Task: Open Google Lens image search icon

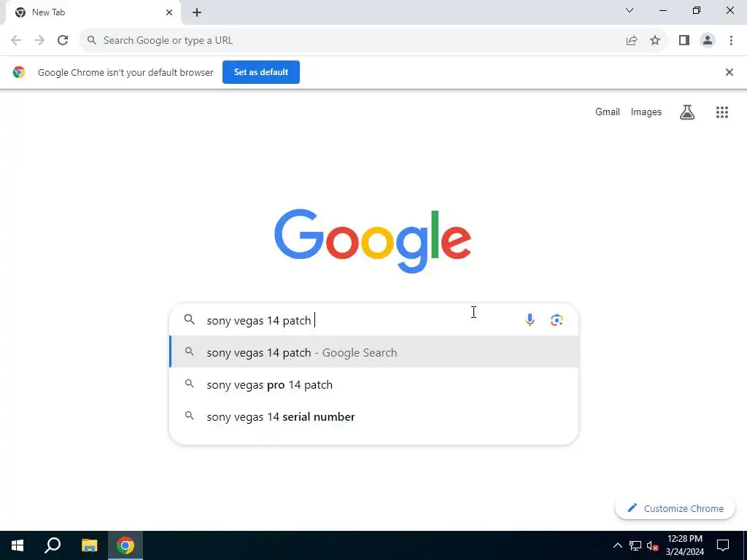Action: pyautogui.click(x=557, y=320)
